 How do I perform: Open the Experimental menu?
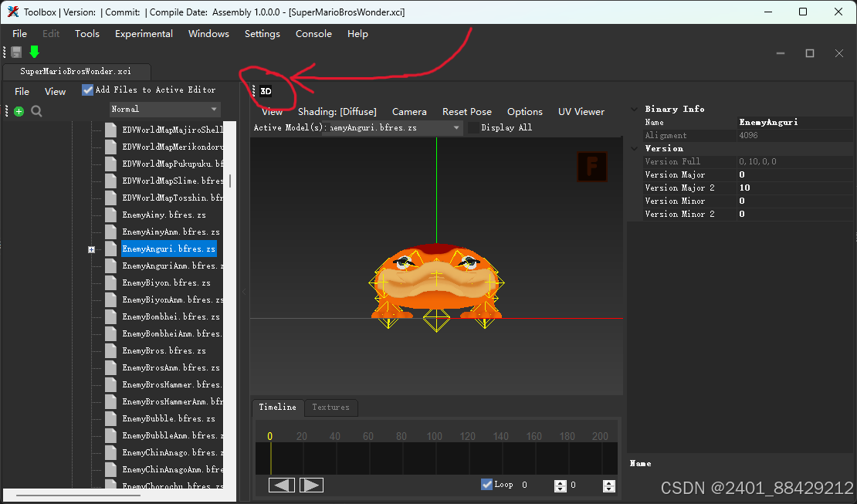click(x=144, y=34)
